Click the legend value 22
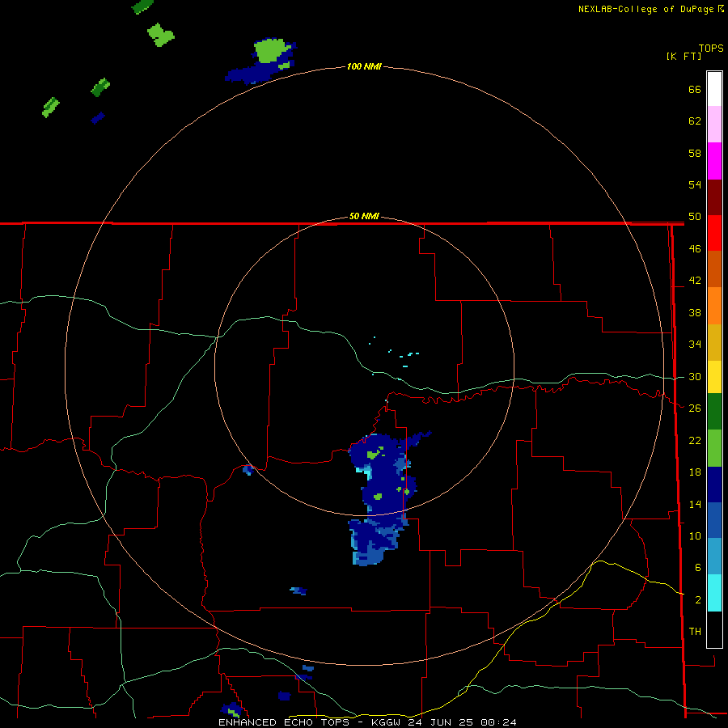 pos(695,441)
